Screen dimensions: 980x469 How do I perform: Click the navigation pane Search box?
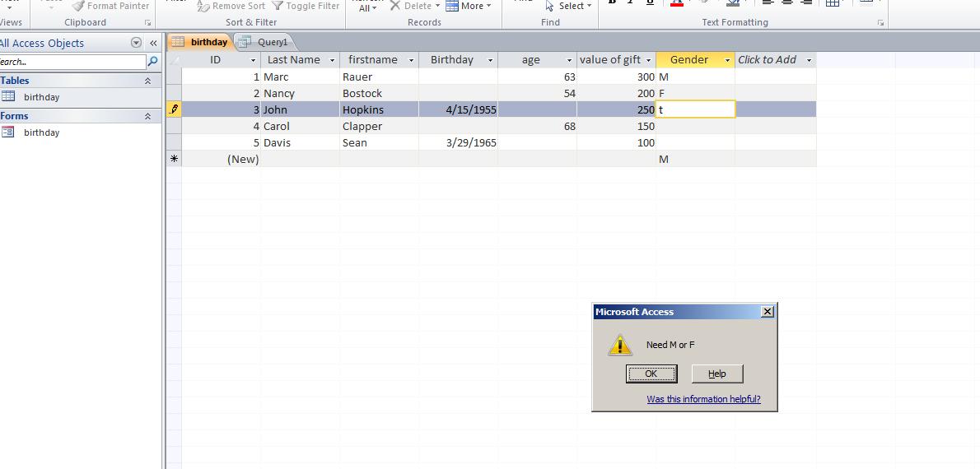[x=72, y=62]
